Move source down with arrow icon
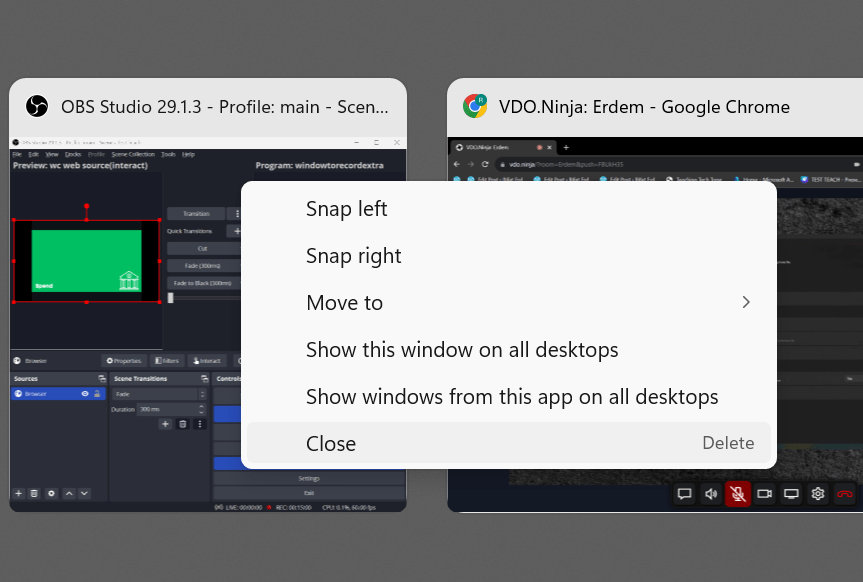The width and height of the screenshot is (863, 582). coord(84,493)
